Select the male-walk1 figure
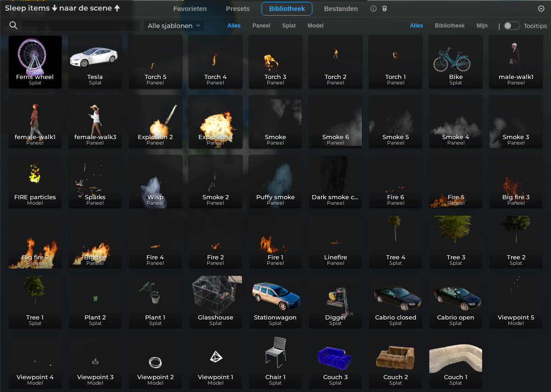Image resolution: width=551 pixels, height=392 pixels. click(x=516, y=62)
